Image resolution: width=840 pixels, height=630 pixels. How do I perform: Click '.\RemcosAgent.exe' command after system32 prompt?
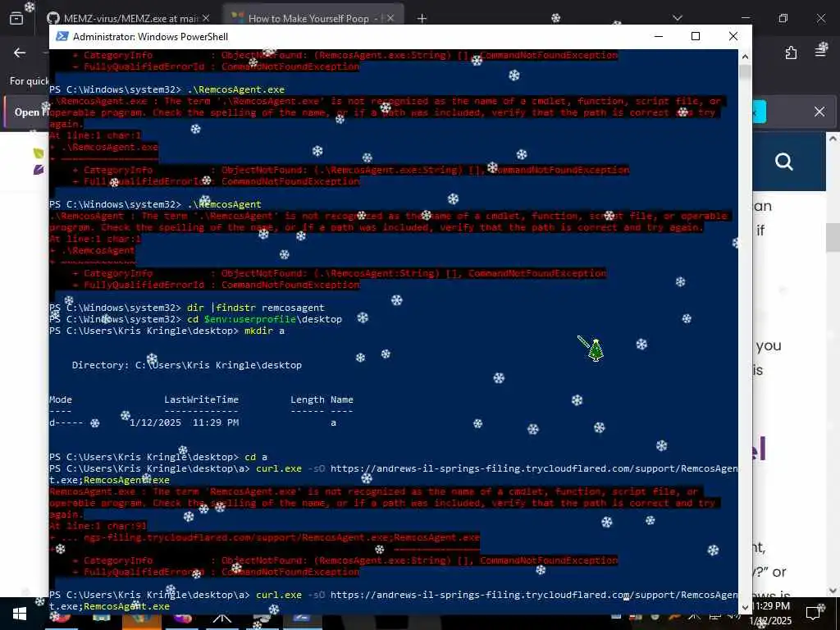coord(235,89)
